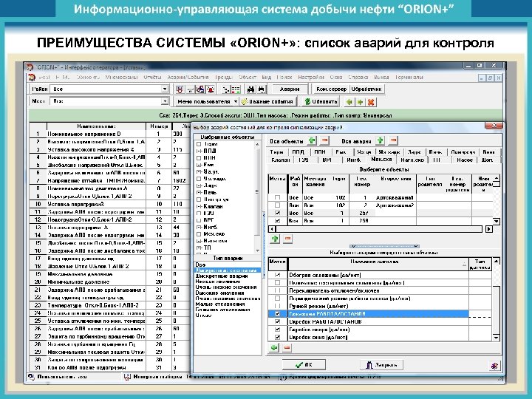Image resolution: width=532 pixels, height=399 pixels.
Task: Click icon at left end of status bar
Action: [x=32, y=377]
